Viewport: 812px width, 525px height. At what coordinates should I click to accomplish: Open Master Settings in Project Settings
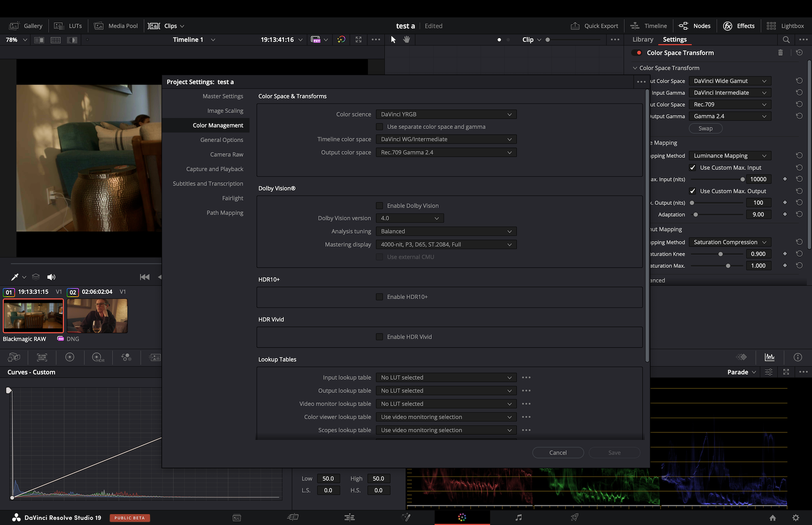click(x=223, y=96)
